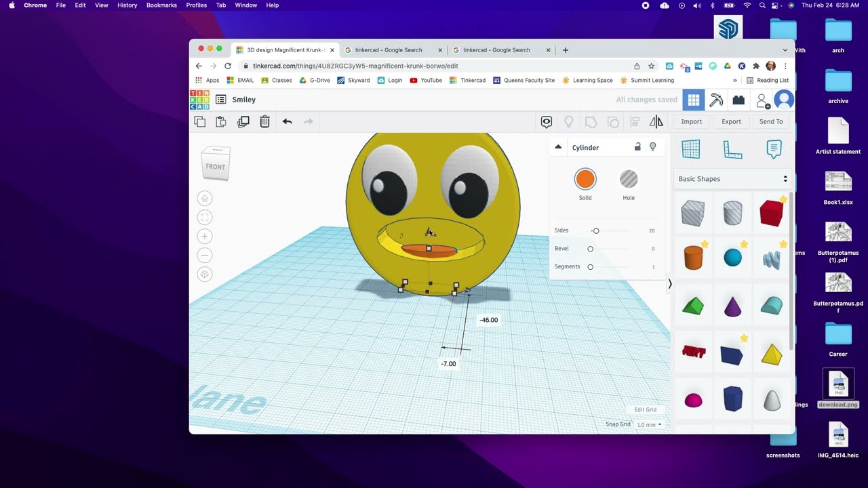Click the Tinkercad logo icon

(199, 100)
